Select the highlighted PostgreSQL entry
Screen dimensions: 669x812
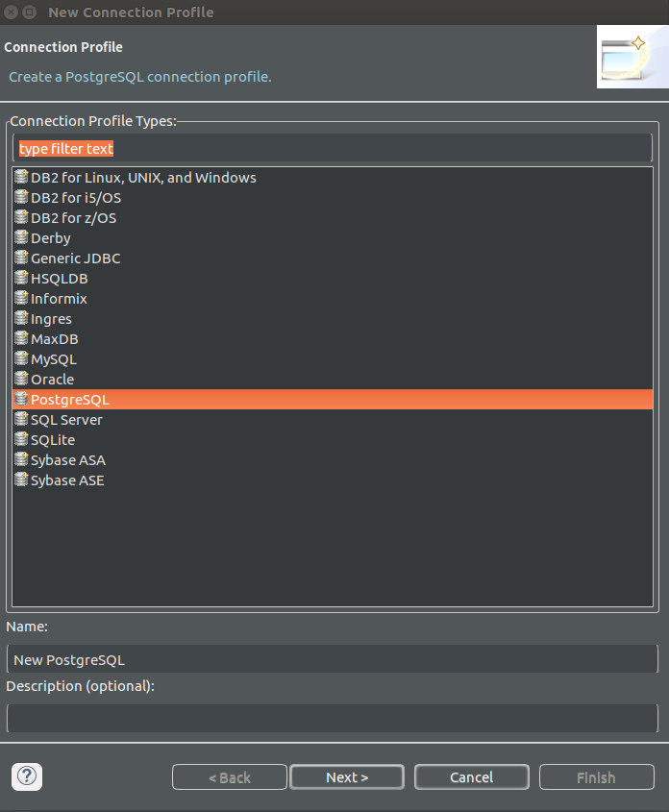pyautogui.click(x=333, y=399)
